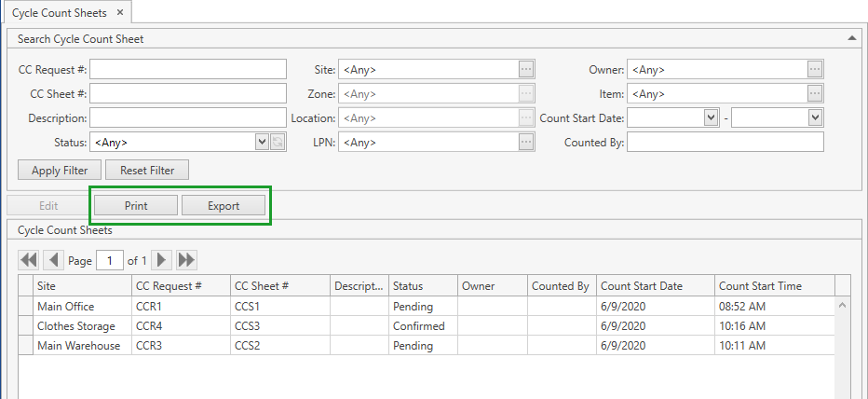The height and width of the screenshot is (399, 868).
Task: Expand the Status dropdown list
Action: (x=262, y=142)
